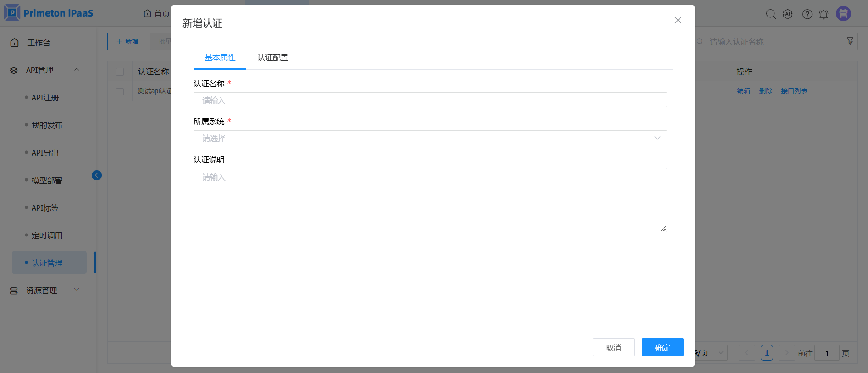868x373 pixels.
Task: Open the notification bell
Action: pyautogui.click(x=824, y=14)
